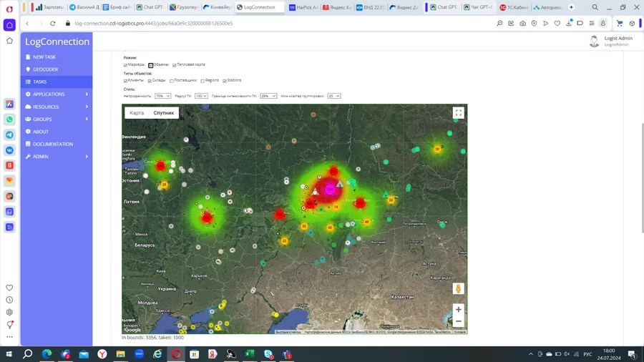Image resolution: width=644 pixels, height=362 pixels.
Task: Click the Logist Admin avatar icon
Action: tap(594, 41)
